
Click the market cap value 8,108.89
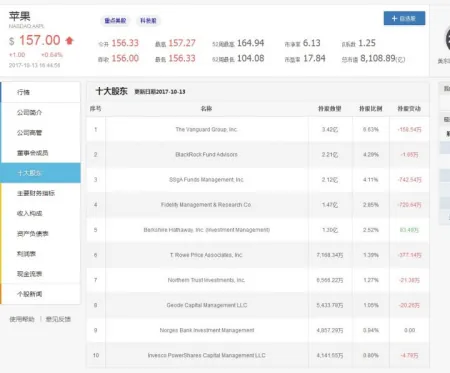point(378,59)
